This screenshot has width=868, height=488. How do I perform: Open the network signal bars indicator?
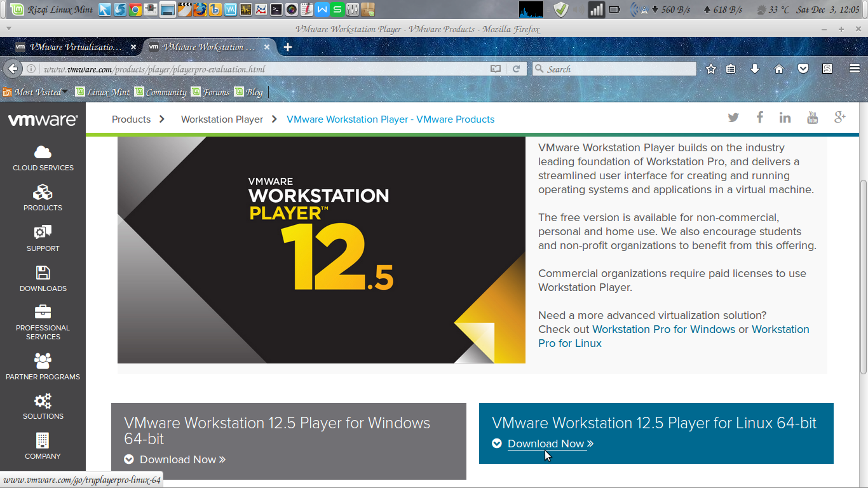click(596, 10)
